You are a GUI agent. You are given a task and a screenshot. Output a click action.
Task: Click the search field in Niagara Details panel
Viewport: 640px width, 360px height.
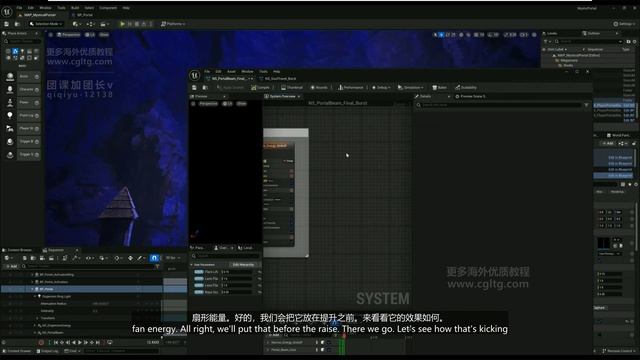pyautogui.click(x=501, y=105)
